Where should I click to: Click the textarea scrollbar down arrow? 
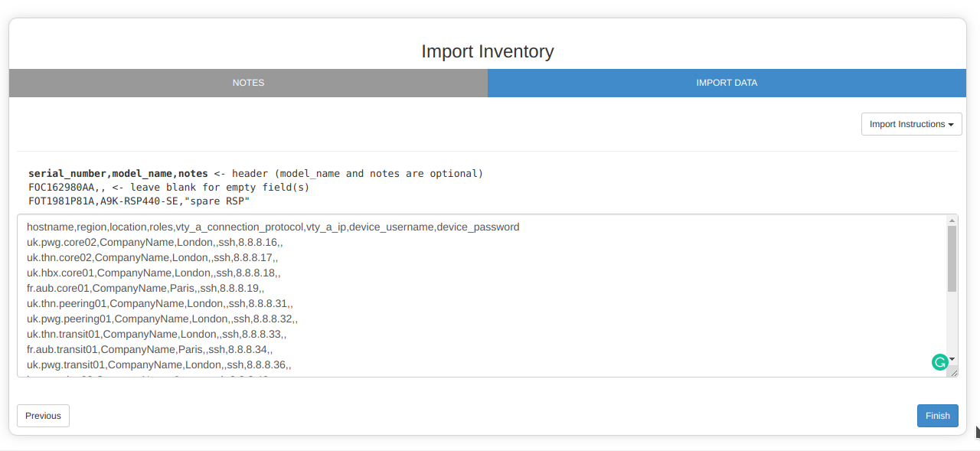[x=952, y=358]
